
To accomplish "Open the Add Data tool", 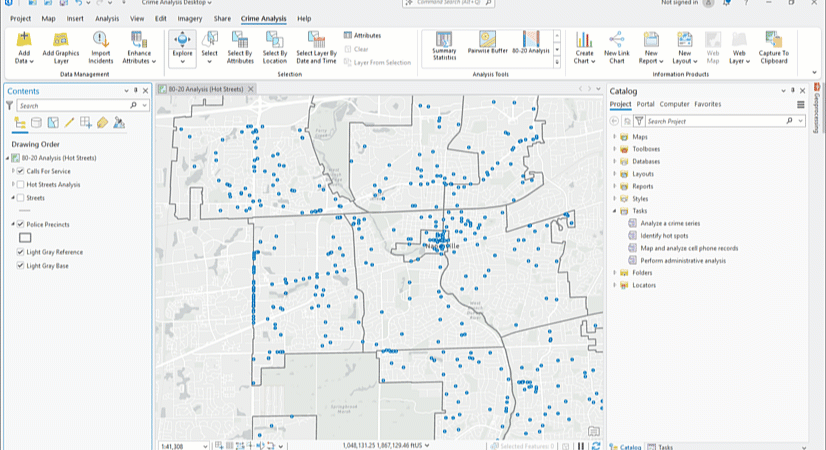I will (24, 47).
